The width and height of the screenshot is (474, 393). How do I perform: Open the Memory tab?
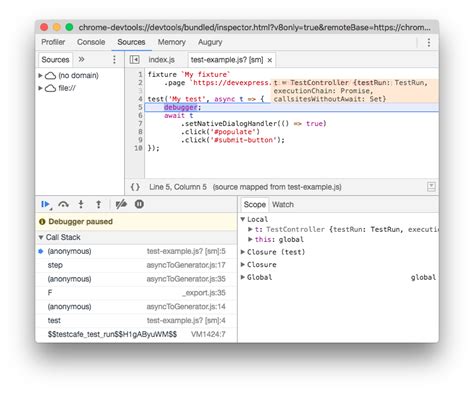pyautogui.click(x=171, y=42)
